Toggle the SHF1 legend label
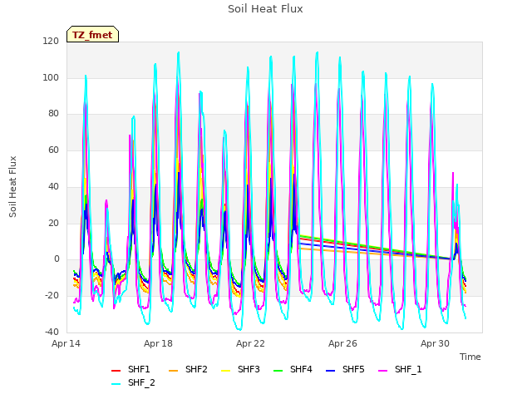The width and height of the screenshot is (532, 399). tap(139, 369)
